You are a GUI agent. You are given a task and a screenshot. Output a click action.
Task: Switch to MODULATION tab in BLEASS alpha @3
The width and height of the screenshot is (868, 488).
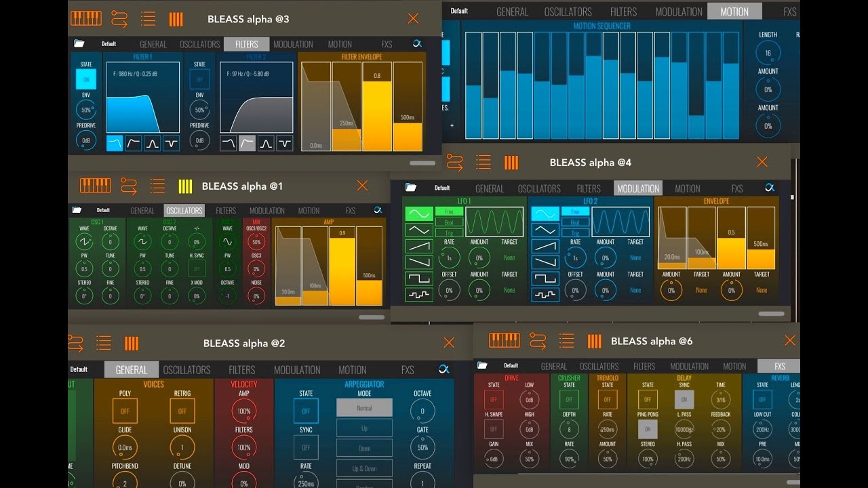[x=293, y=44]
